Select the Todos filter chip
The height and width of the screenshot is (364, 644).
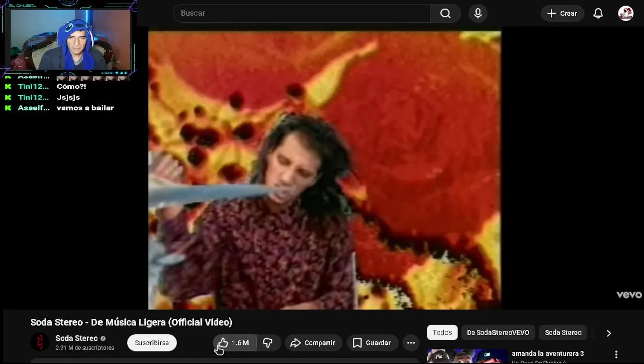click(x=442, y=332)
